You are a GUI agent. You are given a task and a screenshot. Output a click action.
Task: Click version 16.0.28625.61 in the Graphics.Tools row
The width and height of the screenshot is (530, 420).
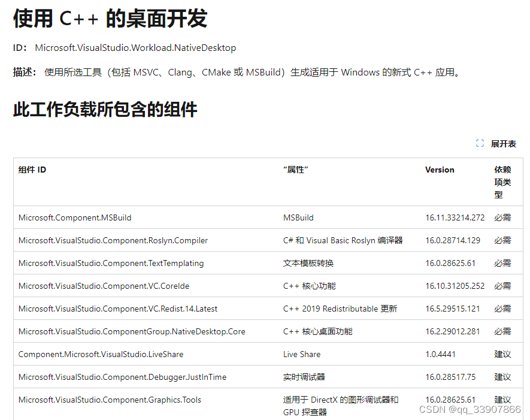(450, 400)
